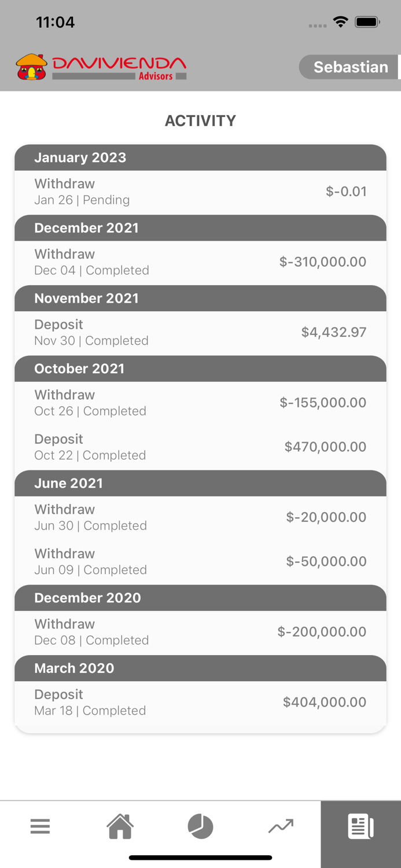This screenshot has height=868, width=401.
Task: Collapse the January 2023 section header
Action: pyautogui.click(x=200, y=157)
